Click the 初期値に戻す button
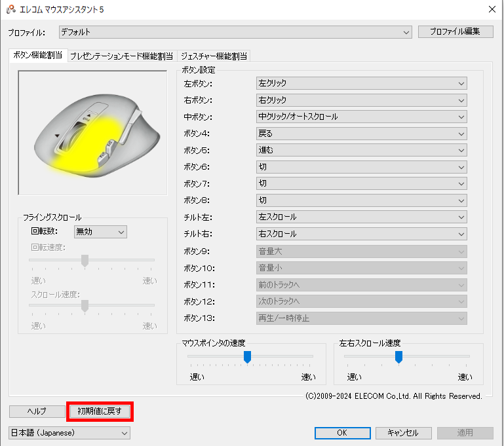The height and width of the screenshot is (446, 504). 100,411
